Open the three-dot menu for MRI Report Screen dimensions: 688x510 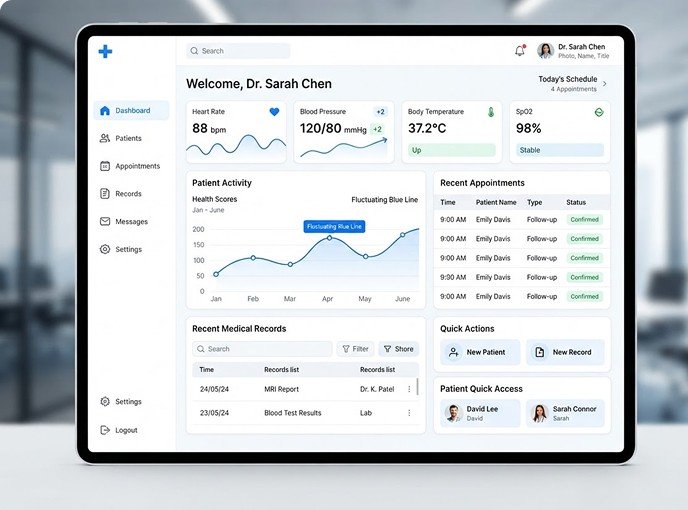409,389
